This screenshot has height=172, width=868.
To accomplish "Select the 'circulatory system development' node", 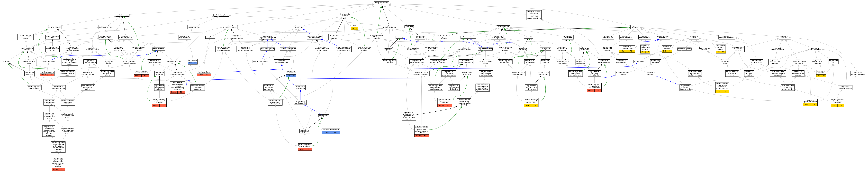I will click(x=282, y=62).
